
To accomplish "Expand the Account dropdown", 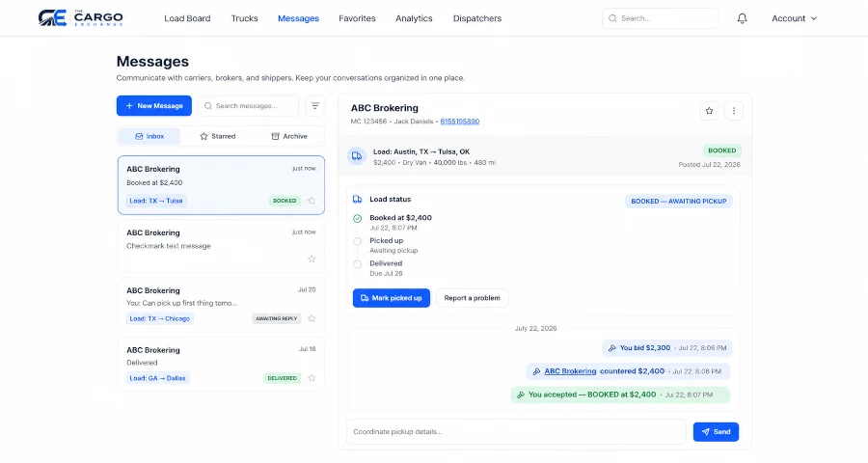I will pyautogui.click(x=794, y=18).
